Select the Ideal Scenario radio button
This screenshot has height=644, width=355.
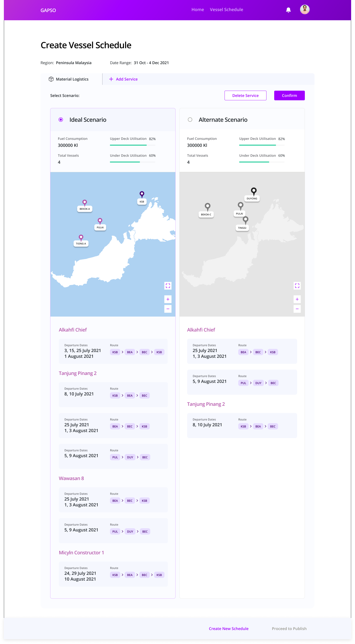(x=61, y=120)
